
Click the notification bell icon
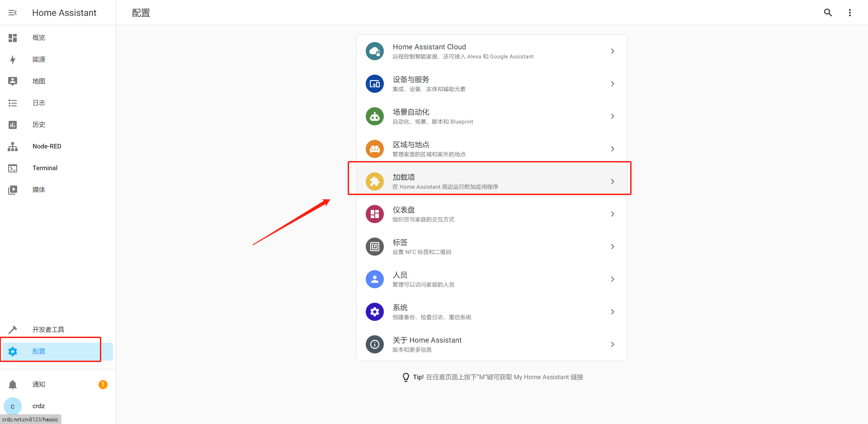pos(13,385)
